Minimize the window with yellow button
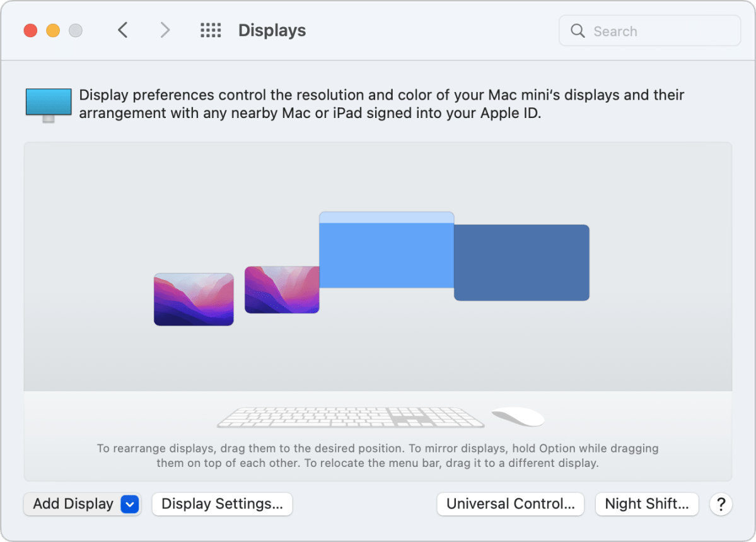 click(x=53, y=30)
